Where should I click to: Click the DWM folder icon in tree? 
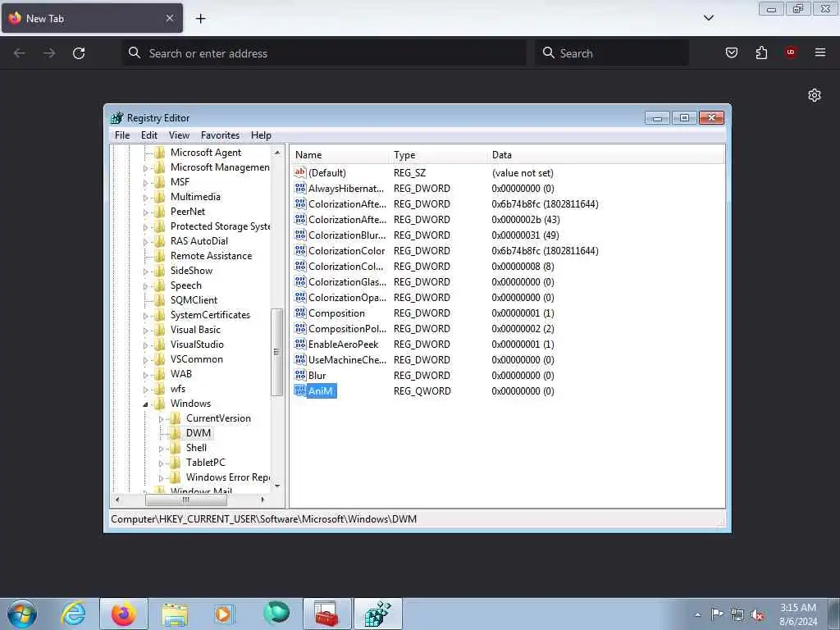tap(175, 433)
